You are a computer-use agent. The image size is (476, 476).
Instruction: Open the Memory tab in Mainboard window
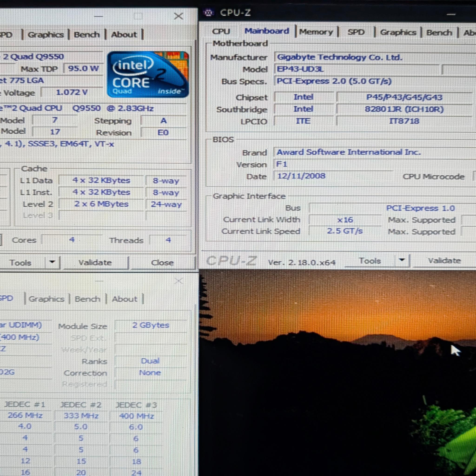[316, 32]
